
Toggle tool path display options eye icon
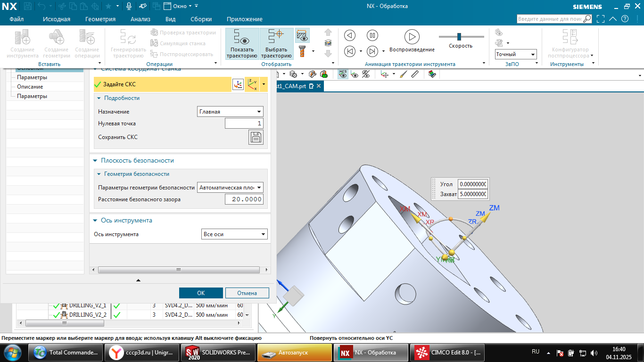(x=302, y=35)
